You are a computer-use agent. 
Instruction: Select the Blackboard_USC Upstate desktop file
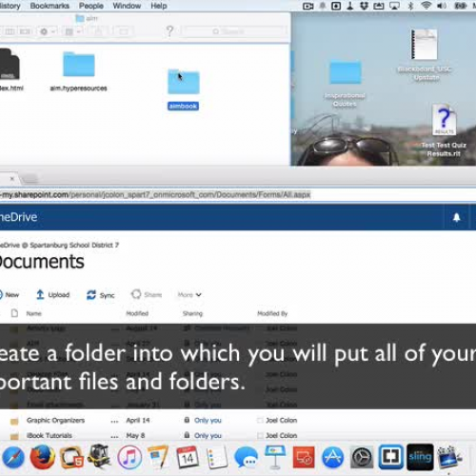425,55
